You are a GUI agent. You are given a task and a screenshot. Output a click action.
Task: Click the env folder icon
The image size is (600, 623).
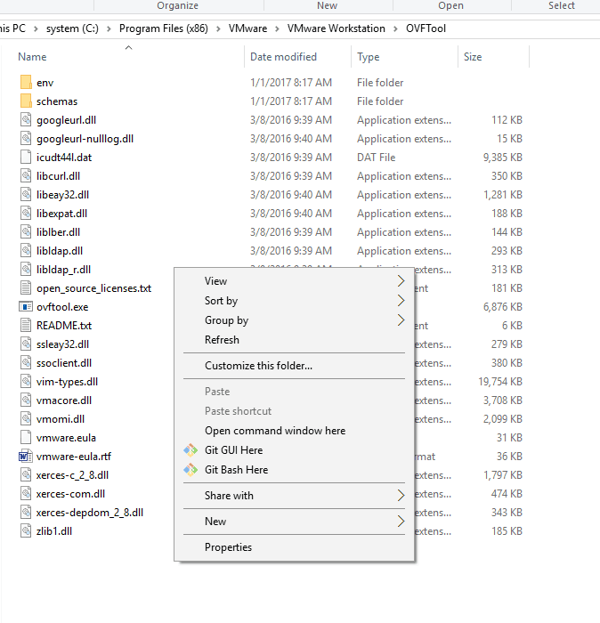pyautogui.click(x=25, y=82)
